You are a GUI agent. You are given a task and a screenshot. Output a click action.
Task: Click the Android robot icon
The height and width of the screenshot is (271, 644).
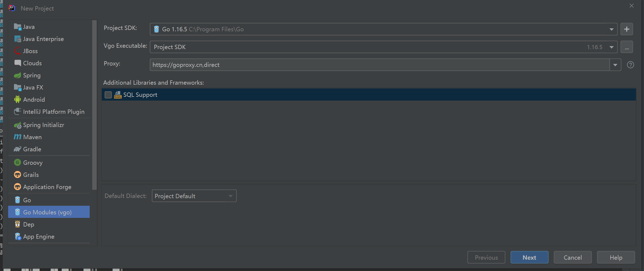click(x=18, y=100)
